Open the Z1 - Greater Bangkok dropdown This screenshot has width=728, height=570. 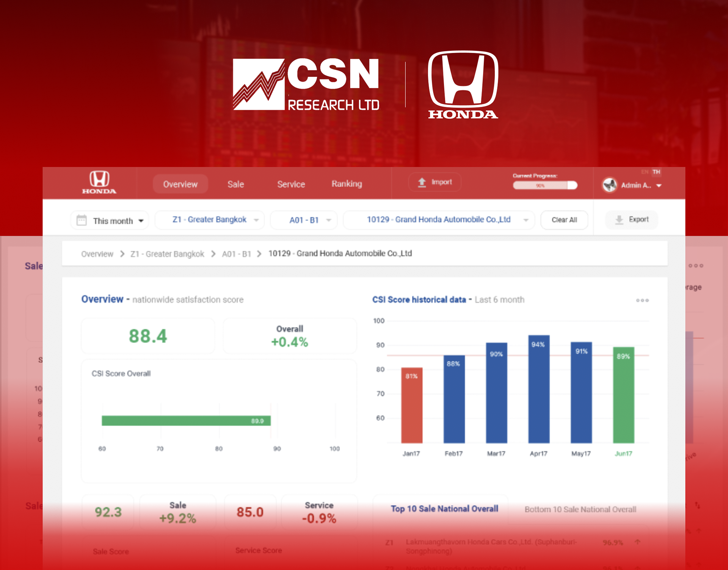(210, 220)
